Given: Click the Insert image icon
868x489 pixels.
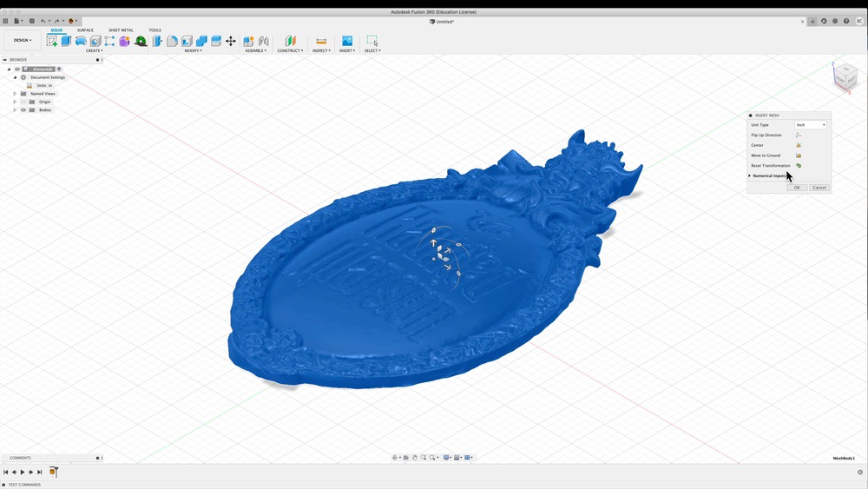Looking at the screenshot, I should coord(347,41).
